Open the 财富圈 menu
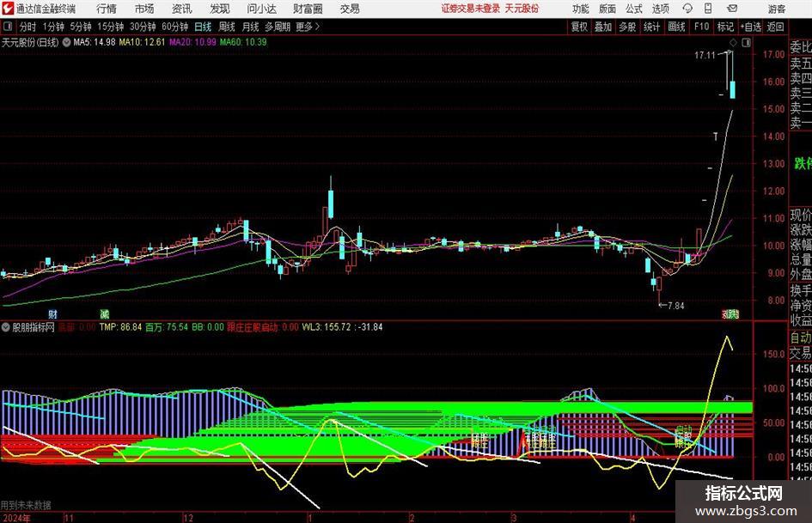Viewport: 812px width, 523px height. [308, 9]
